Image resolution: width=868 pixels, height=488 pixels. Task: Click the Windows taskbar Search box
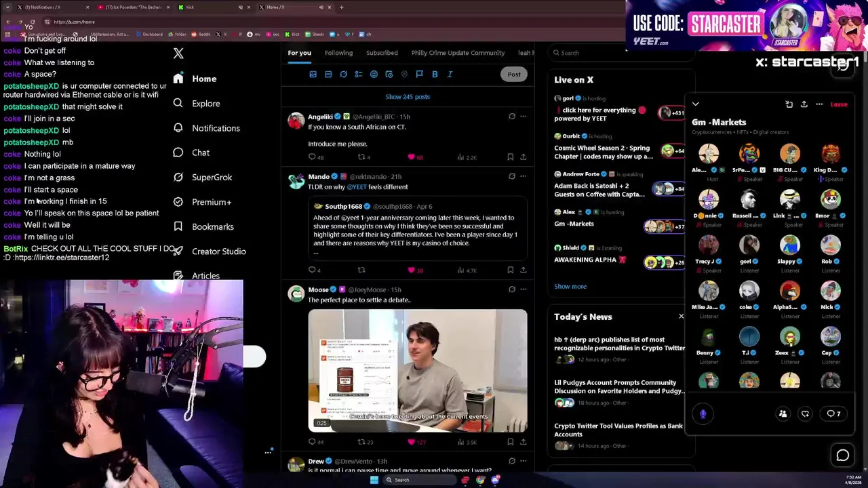pos(419,480)
